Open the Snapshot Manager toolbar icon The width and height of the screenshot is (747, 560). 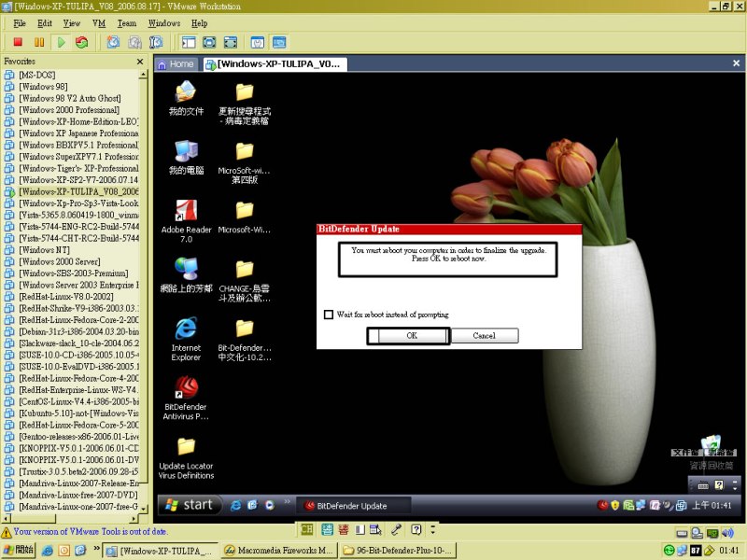(156, 42)
